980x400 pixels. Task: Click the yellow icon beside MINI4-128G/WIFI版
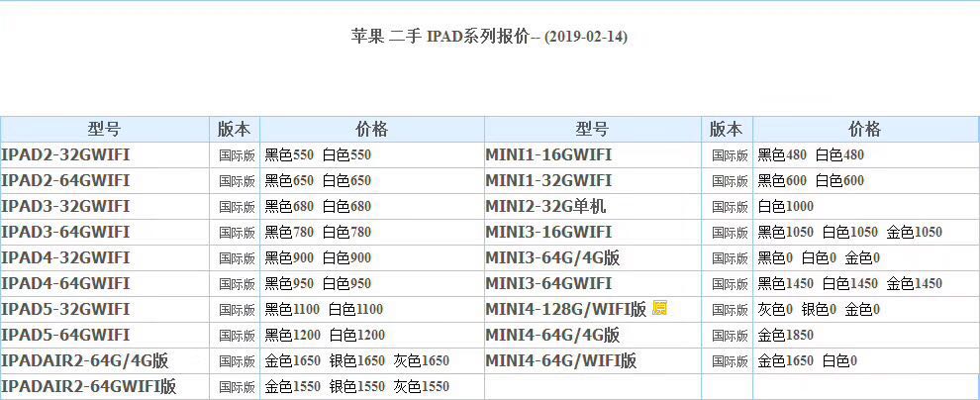tap(659, 308)
